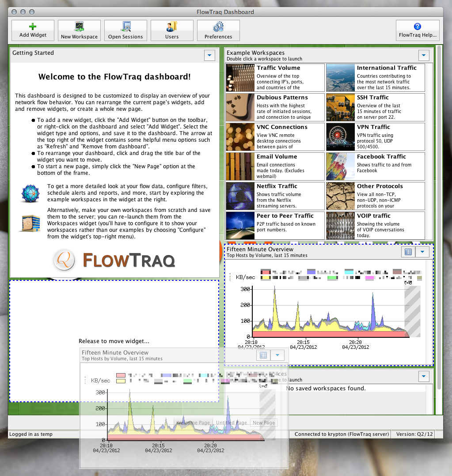Click the New Page tab
This screenshot has width=452, height=476.
[264, 423]
